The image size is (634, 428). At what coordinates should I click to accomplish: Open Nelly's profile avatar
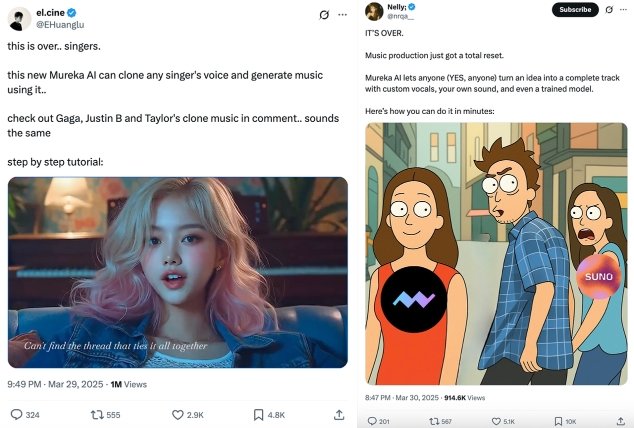(373, 11)
